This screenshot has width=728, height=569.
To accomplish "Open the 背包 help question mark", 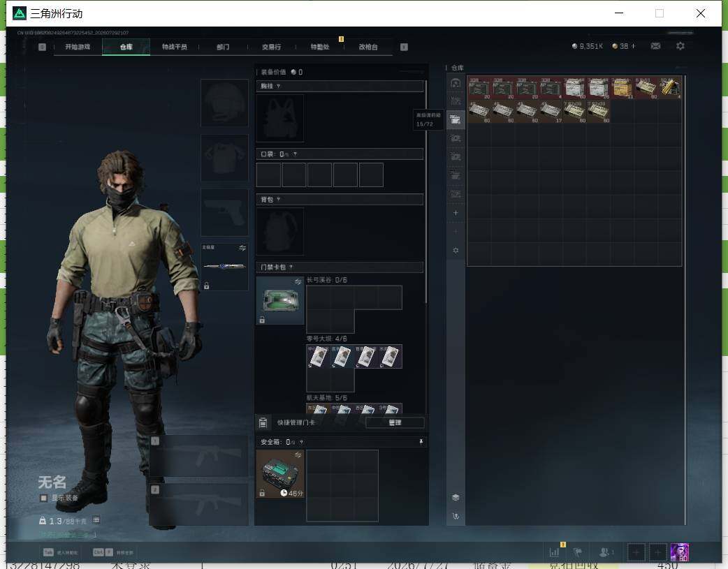I will (278, 200).
